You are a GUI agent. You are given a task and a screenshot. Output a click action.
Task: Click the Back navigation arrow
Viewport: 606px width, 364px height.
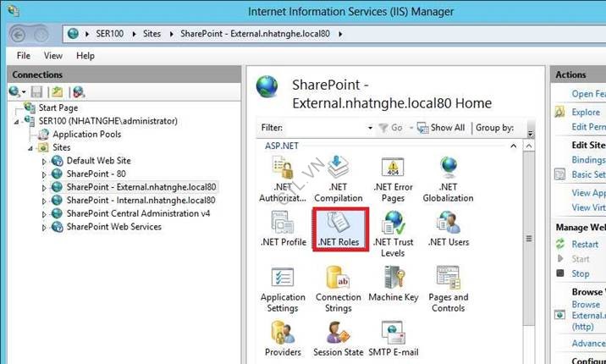click(18, 36)
